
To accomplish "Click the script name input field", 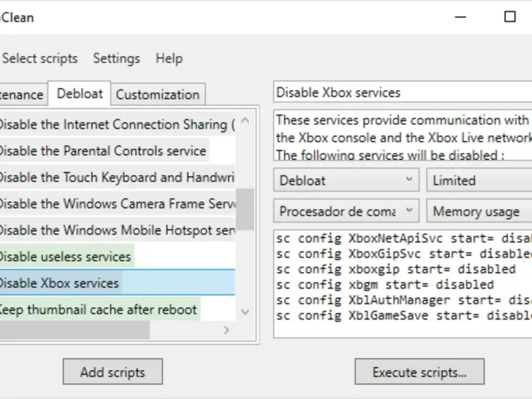I will pos(402,92).
